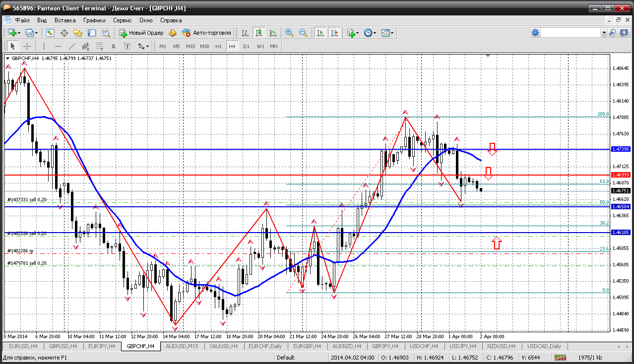Select the Crosshair cursor tool
Viewport: 634px width, 364px height.
pyautogui.click(x=27, y=46)
